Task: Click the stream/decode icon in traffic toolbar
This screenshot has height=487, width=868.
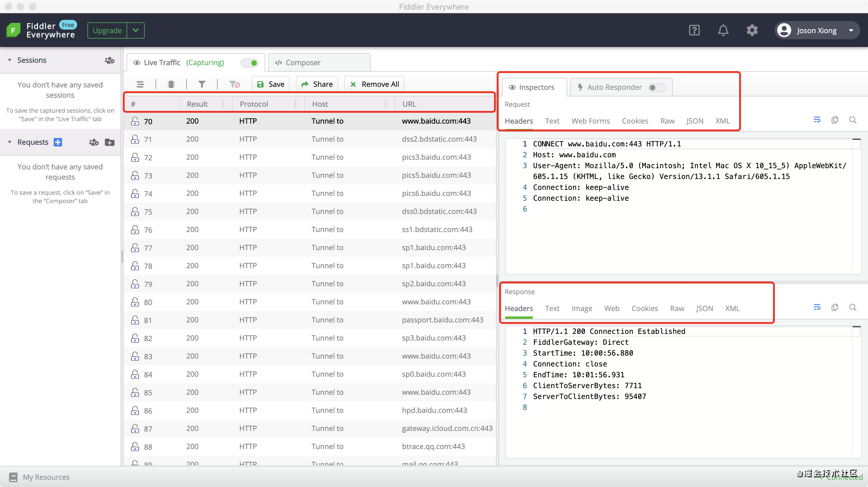Action: [171, 84]
